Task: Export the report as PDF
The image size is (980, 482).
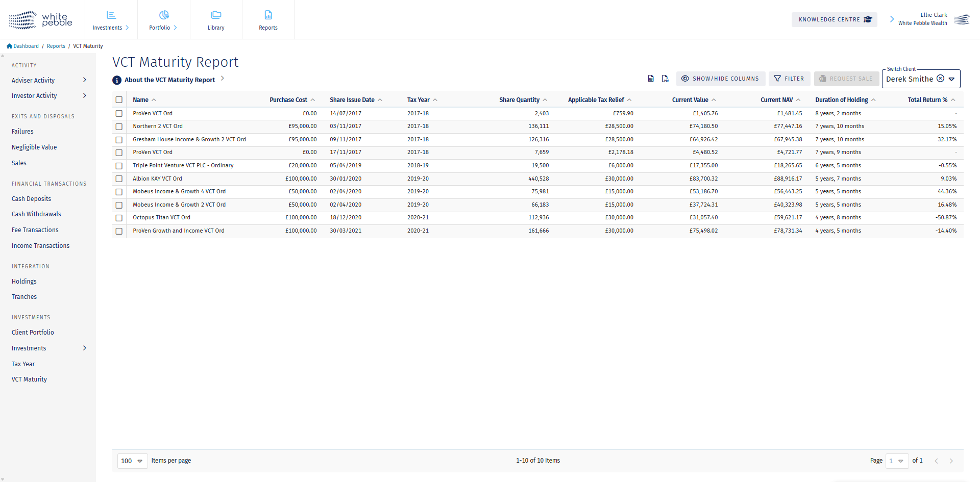Action: 665,79
